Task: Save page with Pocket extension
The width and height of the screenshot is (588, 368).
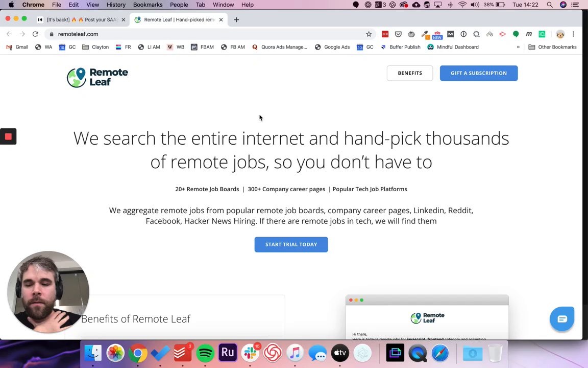Action: click(x=398, y=34)
